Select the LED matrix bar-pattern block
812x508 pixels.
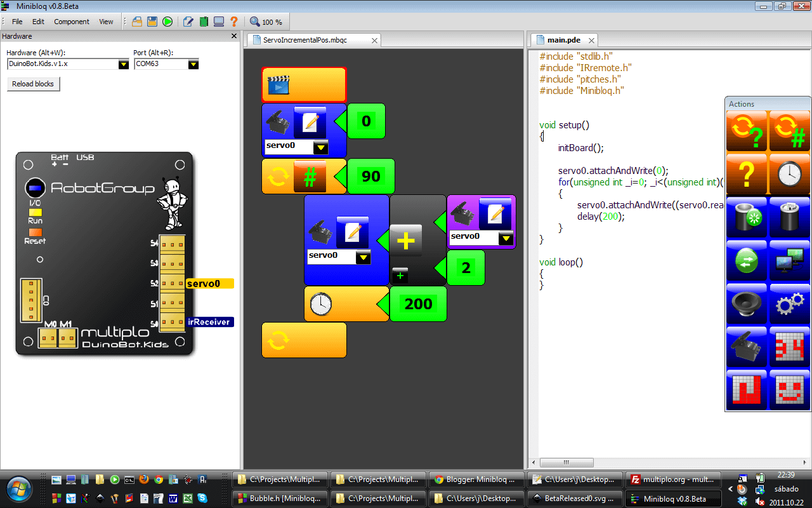click(747, 389)
